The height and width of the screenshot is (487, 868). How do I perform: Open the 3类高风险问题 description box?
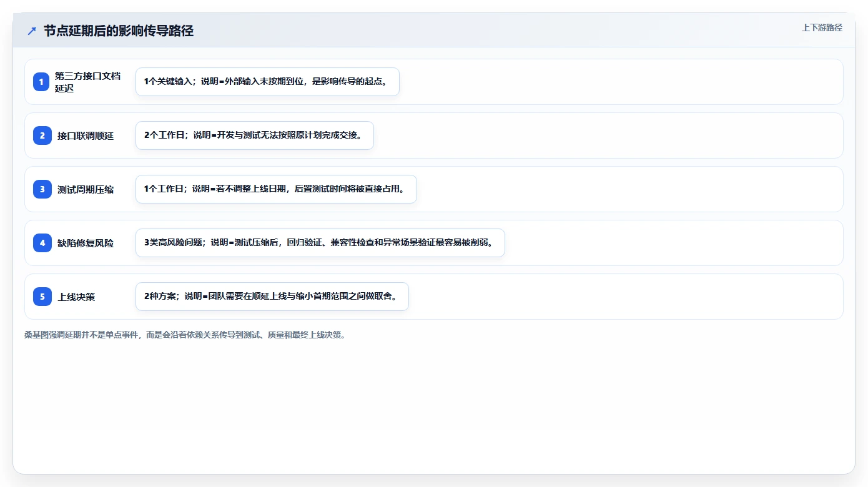coord(320,243)
